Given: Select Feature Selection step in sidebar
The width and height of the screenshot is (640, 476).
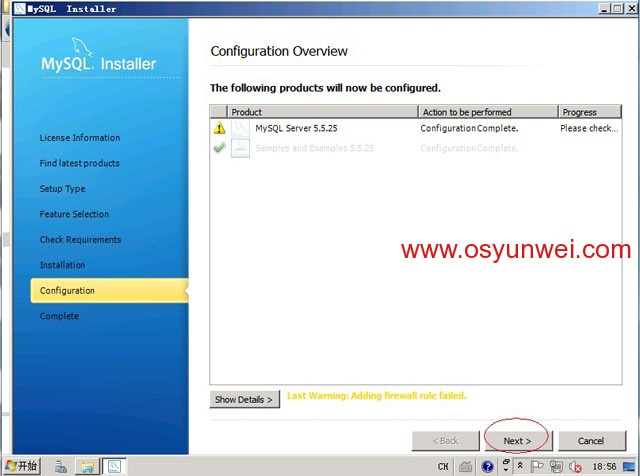Looking at the screenshot, I should coord(74,214).
